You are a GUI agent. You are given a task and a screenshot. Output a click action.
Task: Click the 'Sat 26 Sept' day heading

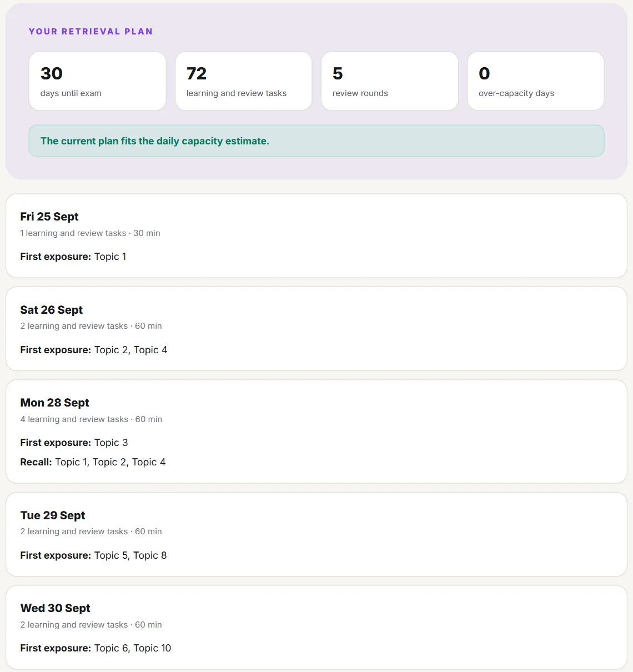tap(52, 310)
